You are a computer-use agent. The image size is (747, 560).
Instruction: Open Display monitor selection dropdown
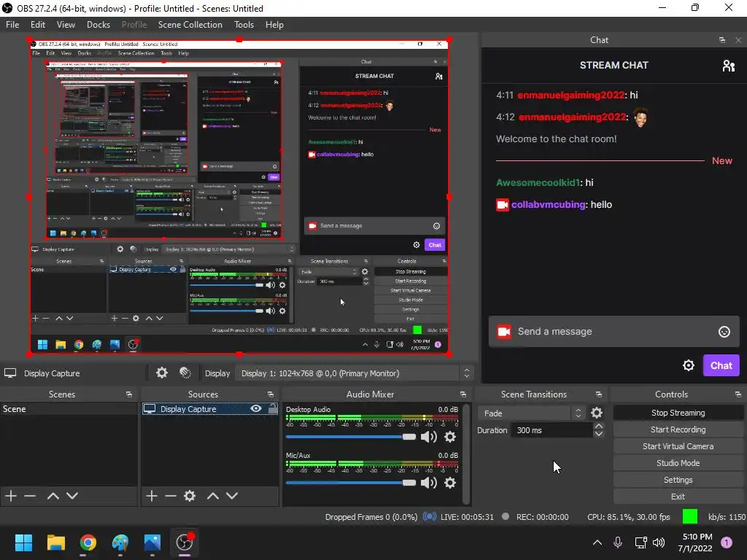click(x=354, y=373)
